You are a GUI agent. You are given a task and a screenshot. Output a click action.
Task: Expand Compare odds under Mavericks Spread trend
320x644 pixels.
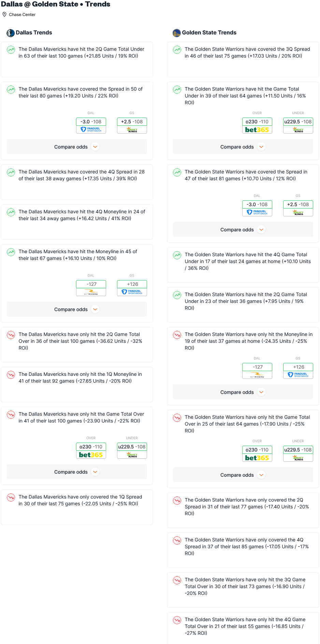point(77,147)
